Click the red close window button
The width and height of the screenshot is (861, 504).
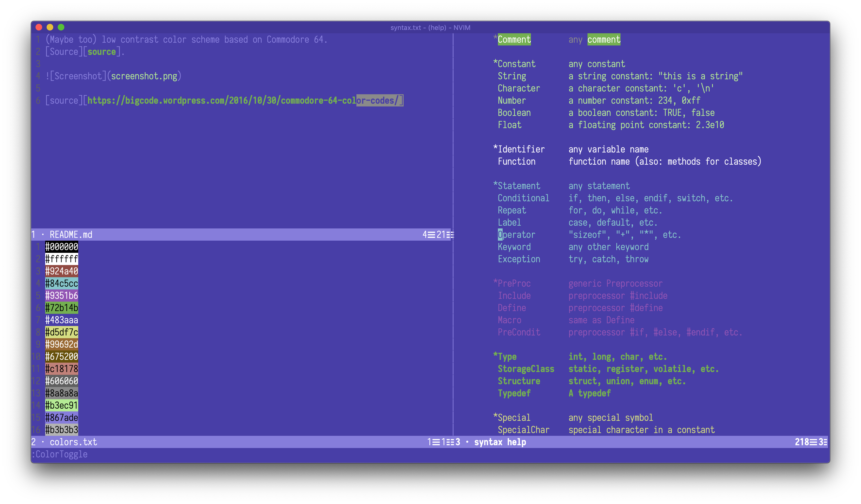click(x=39, y=27)
